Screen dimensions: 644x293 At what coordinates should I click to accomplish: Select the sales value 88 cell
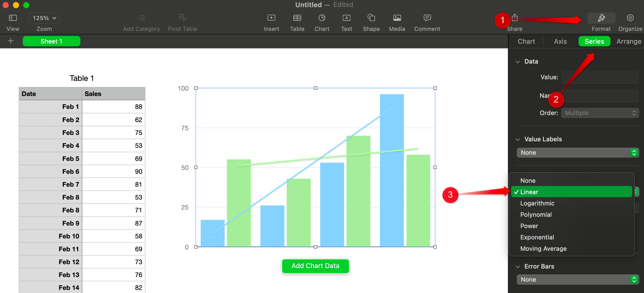click(114, 107)
